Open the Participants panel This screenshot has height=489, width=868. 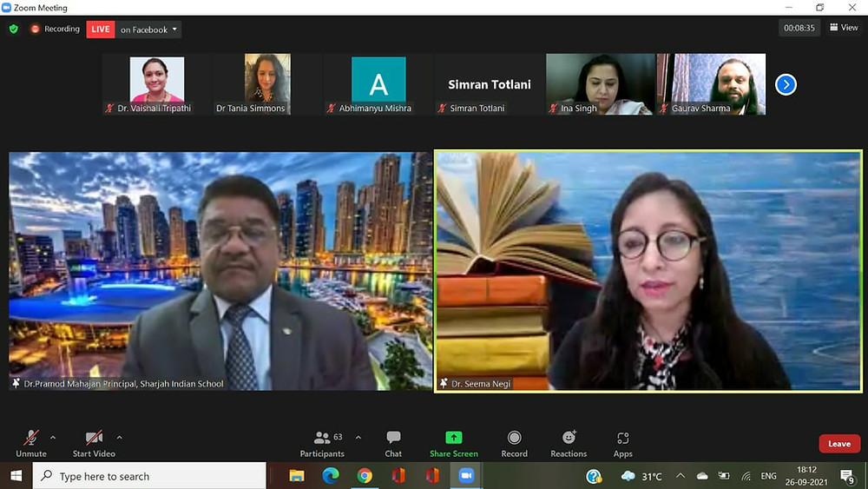(x=322, y=444)
